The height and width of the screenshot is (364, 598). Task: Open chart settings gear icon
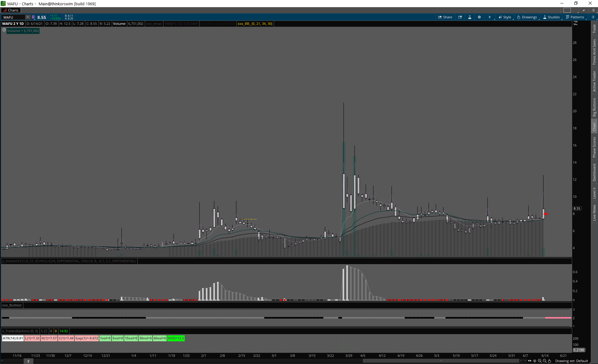tap(479, 17)
